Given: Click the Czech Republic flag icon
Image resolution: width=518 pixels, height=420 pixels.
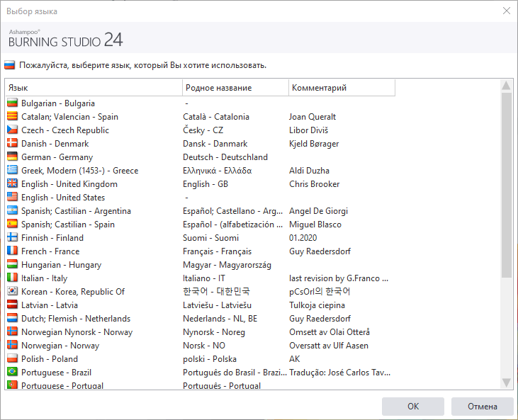Looking at the screenshot, I should tap(12, 130).
